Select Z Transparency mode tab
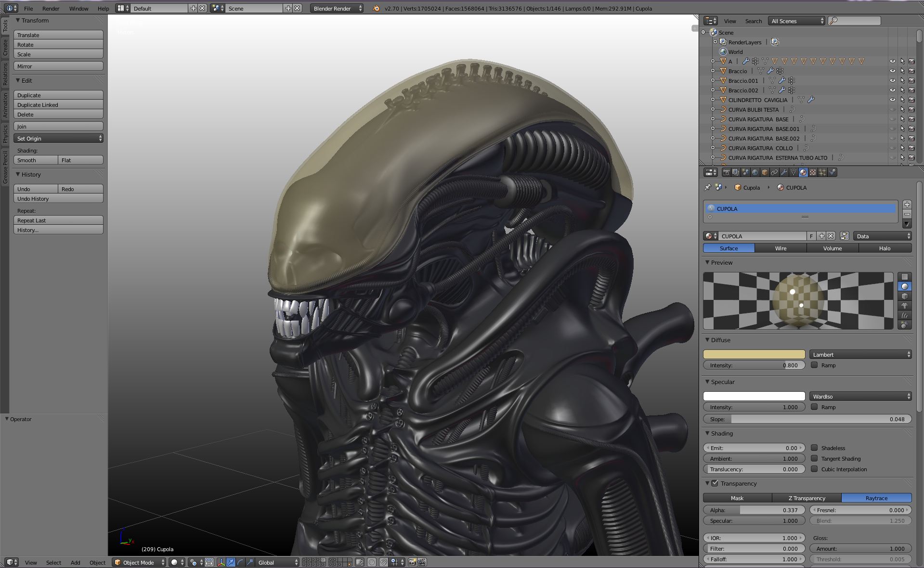 807,498
